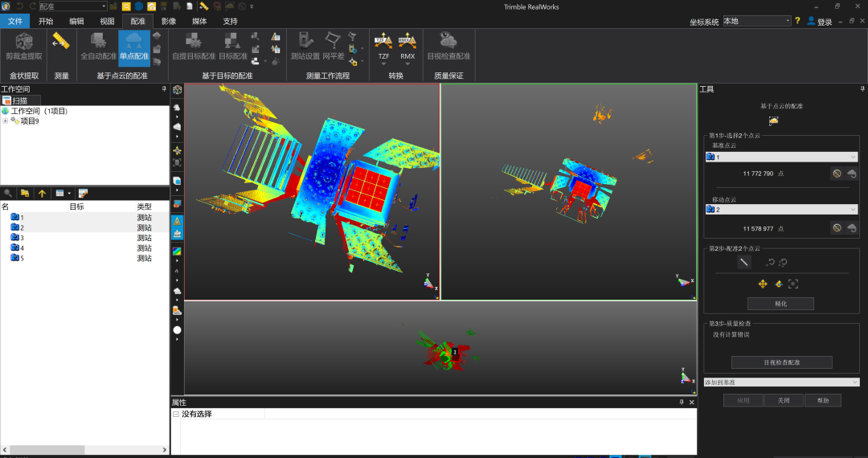868x458 pixels.
Task: Select the 扫描 tab in workspace panel
Action: (20, 100)
